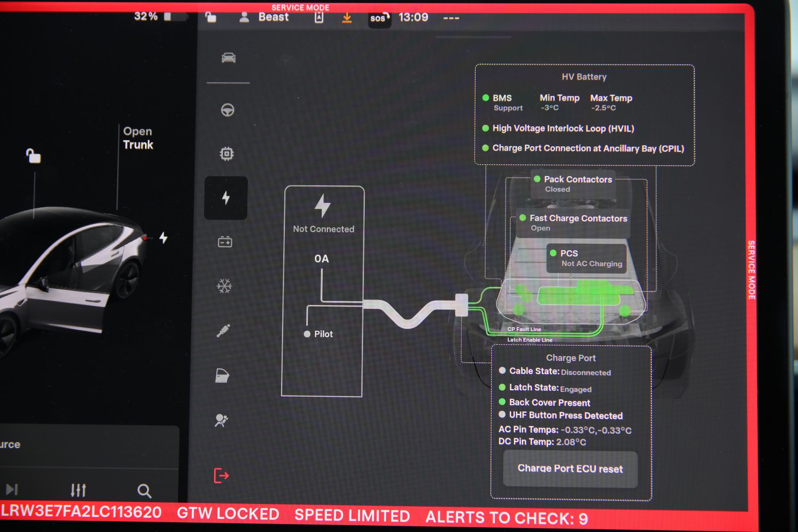Tap the Open Trunk label
The image size is (798, 532).
[x=138, y=138]
